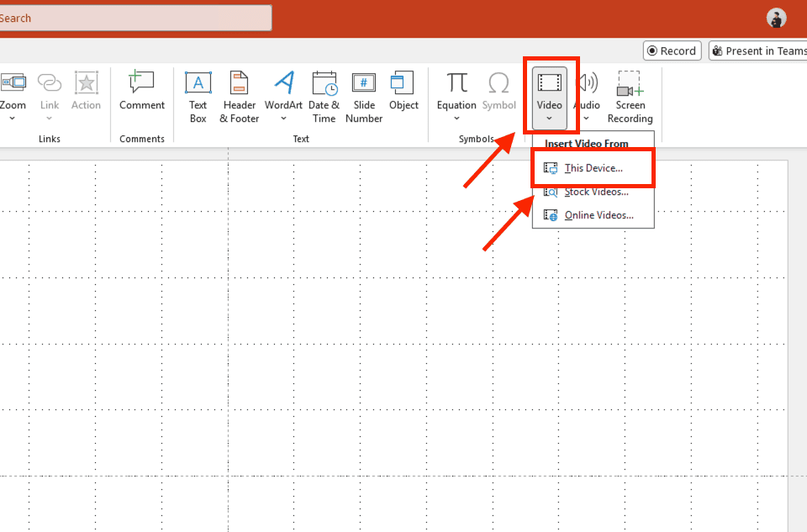The height and width of the screenshot is (532, 807).
Task: Expand the Zoom dropdown arrow
Action: coord(13,119)
